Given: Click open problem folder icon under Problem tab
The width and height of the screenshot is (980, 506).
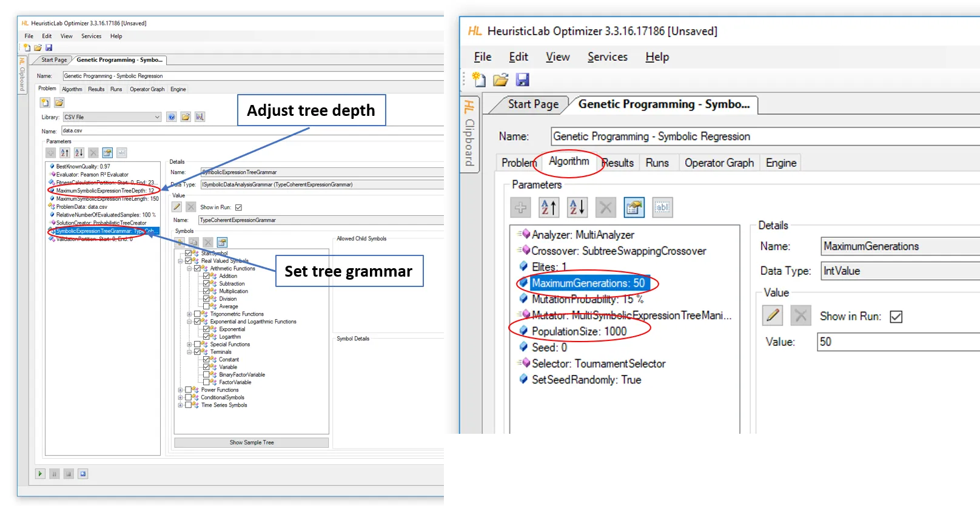Looking at the screenshot, I should (x=59, y=103).
